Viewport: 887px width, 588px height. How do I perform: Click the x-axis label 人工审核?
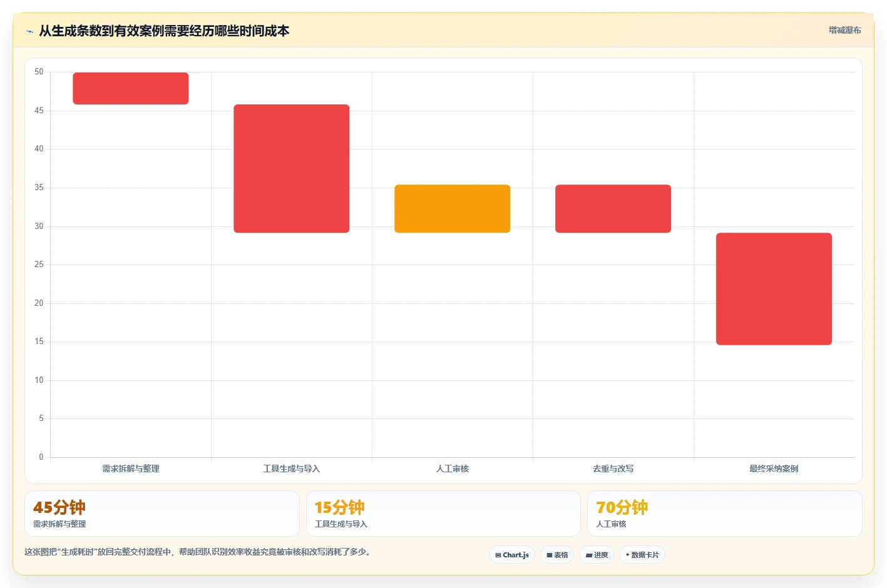(x=453, y=469)
